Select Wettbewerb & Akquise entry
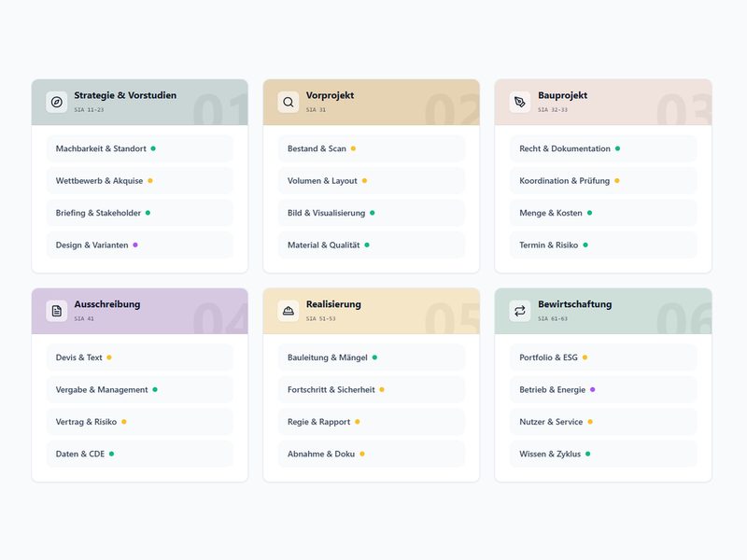The image size is (747, 560). (x=140, y=180)
